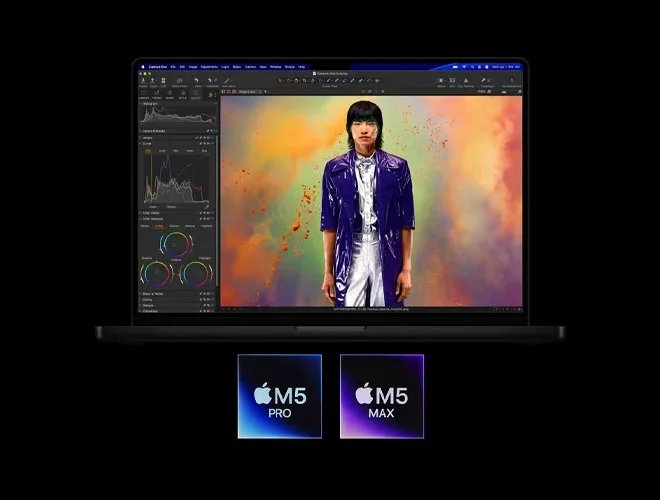Image resolution: width=660 pixels, height=500 pixels.
Task: Click the menu bar date and time
Action: [506, 67]
